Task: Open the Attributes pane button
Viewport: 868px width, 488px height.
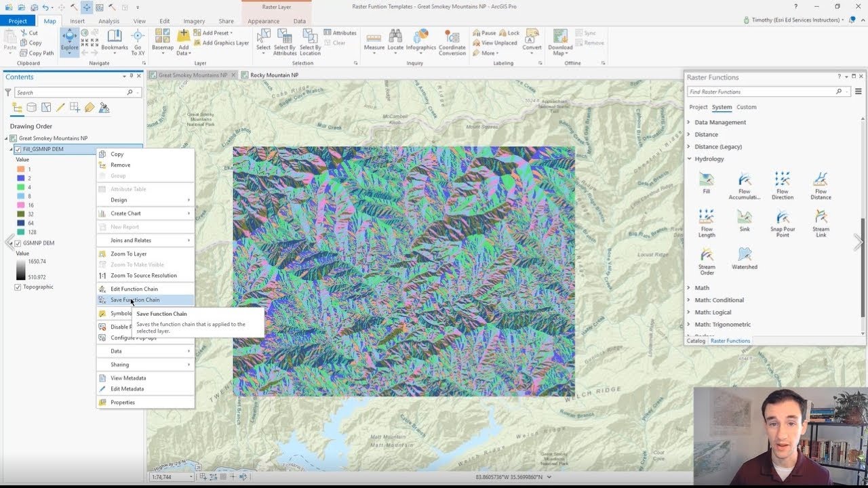Action: tap(340, 33)
